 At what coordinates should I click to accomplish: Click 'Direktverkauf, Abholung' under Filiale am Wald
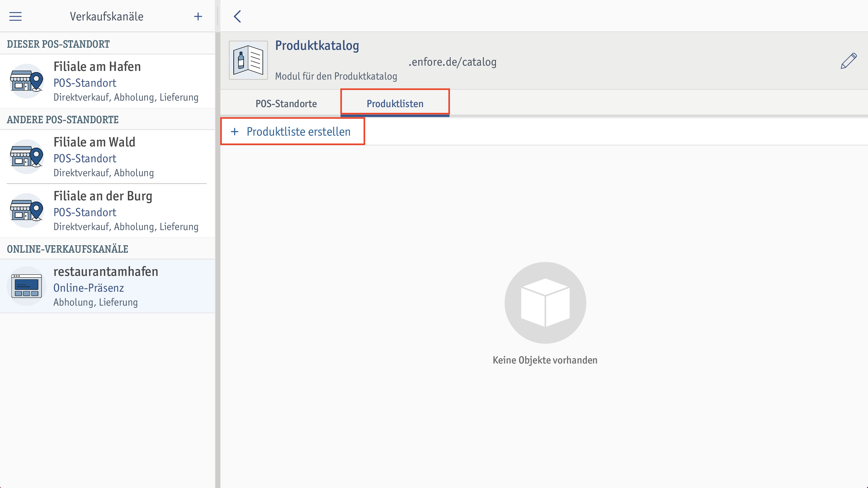click(x=104, y=172)
